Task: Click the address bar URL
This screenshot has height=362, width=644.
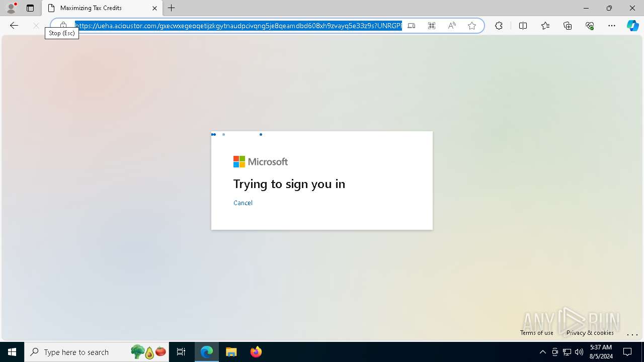Action: click(x=238, y=26)
